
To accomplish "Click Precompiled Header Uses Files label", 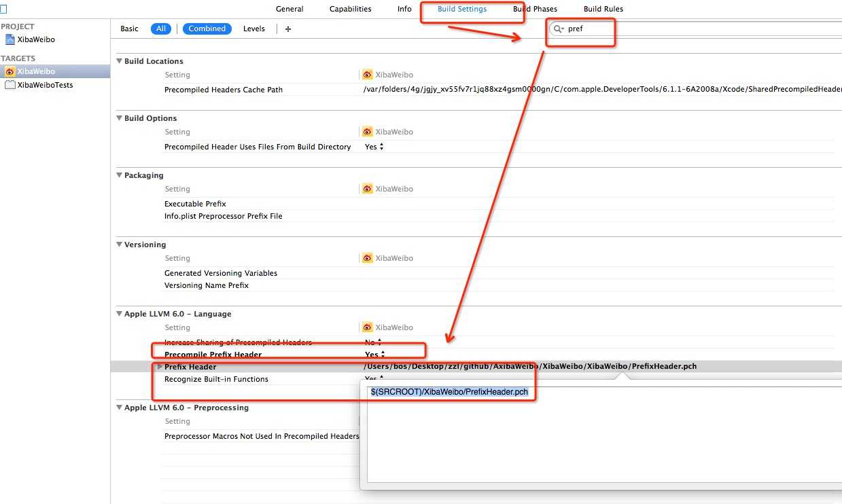I will [258, 147].
